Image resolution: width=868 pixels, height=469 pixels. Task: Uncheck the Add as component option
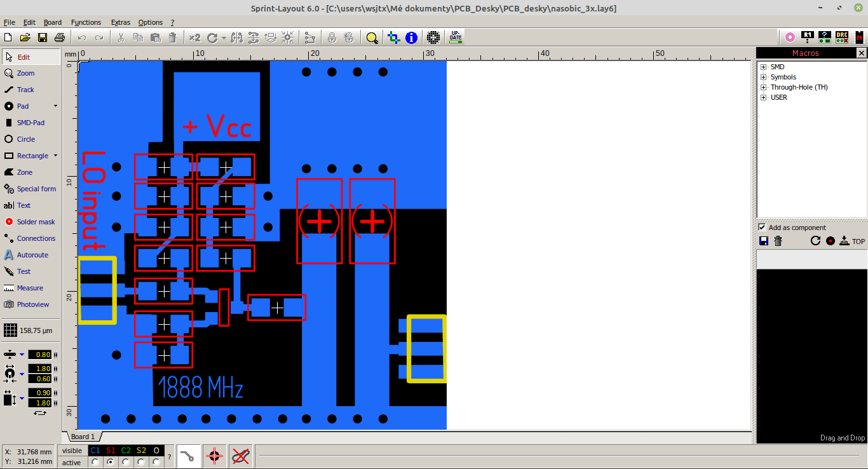[x=761, y=227]
